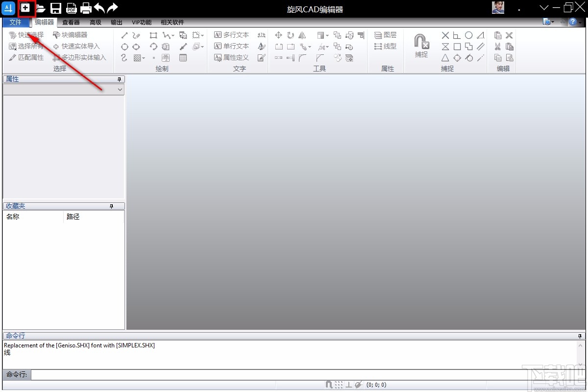The width and height of the screenshot is (588, 392).
Task: Select the Spline curve tool
Action: pos(124,58)
